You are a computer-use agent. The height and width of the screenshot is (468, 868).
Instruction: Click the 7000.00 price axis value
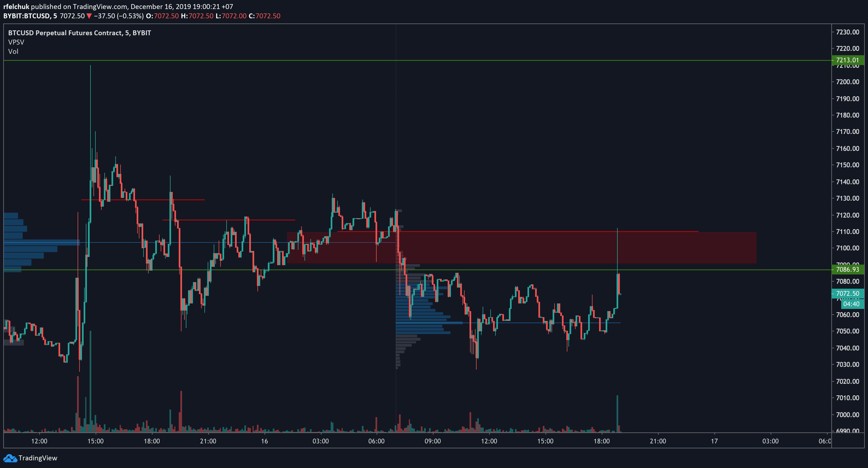coord(848,414)
